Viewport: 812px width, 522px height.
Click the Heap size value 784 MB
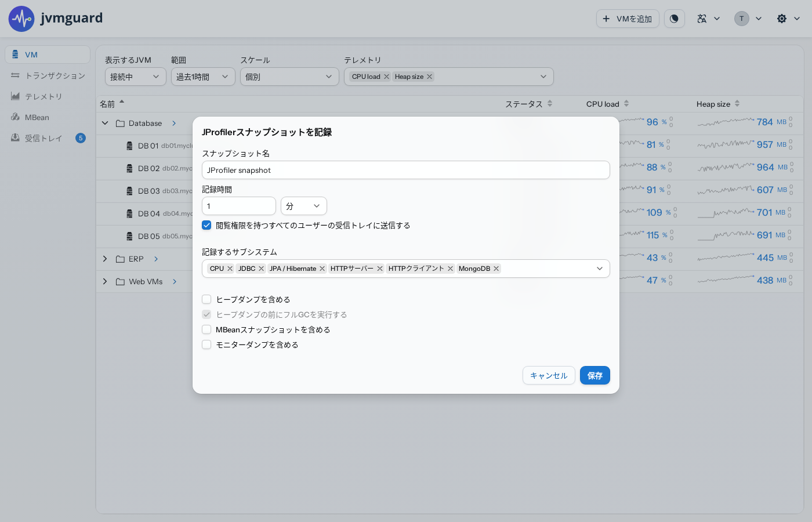coord(771,122)
